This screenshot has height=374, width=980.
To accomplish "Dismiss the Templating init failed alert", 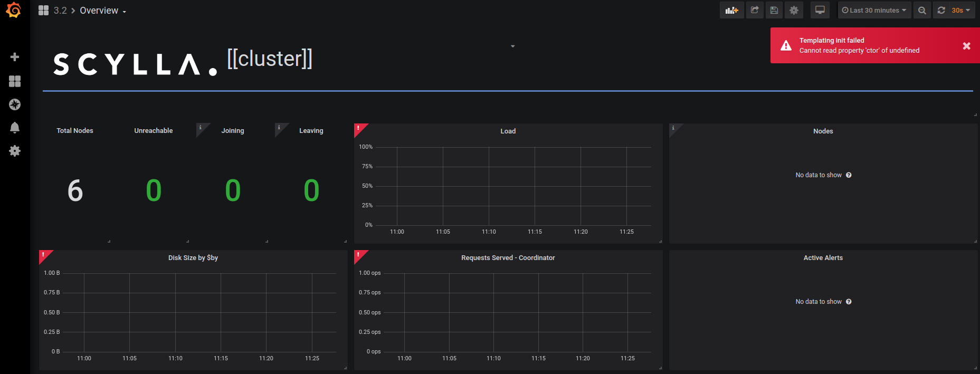I will click(x=966, y=46).
